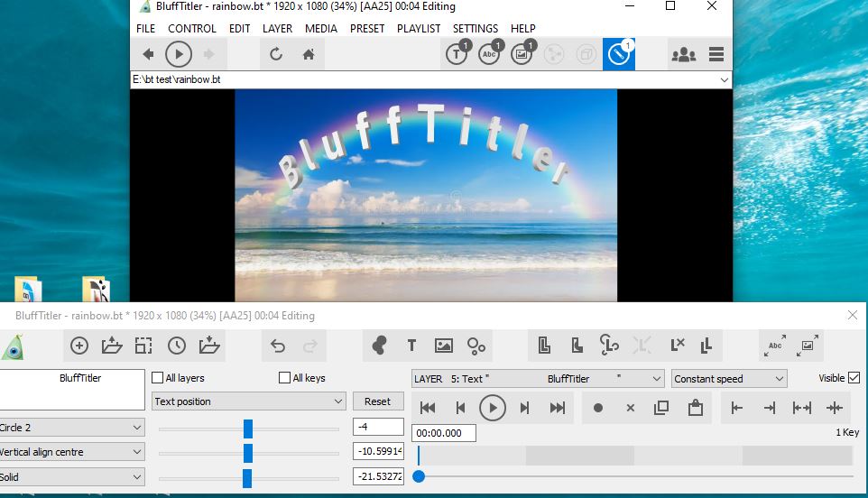The height and width of the screenshot is (498, 868).
Task: Click the picture layer icon with badge
Action: 522,54
